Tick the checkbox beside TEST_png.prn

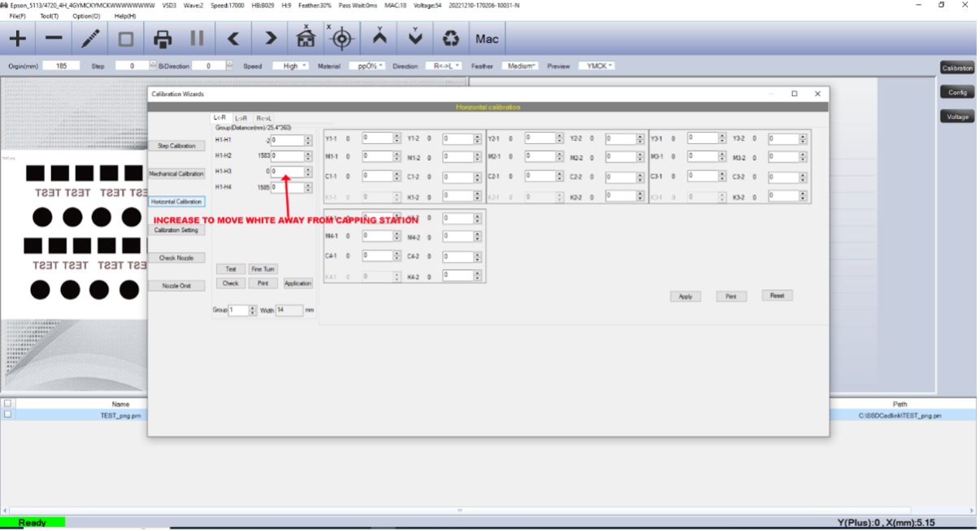[x=8, y=414]
